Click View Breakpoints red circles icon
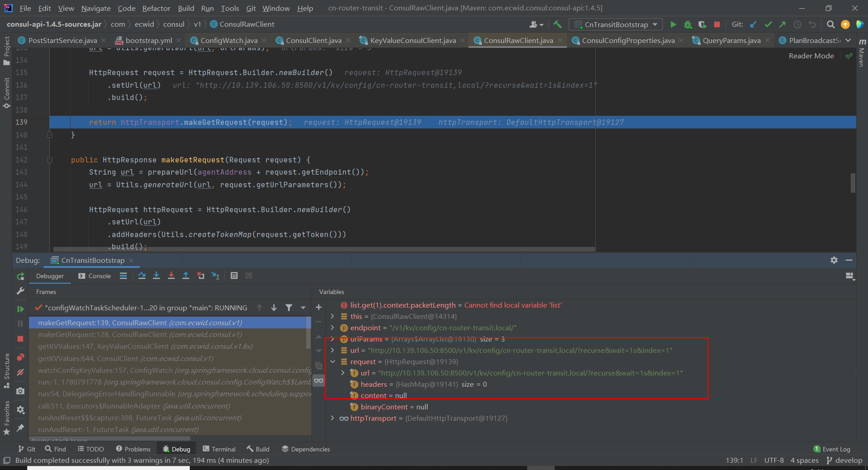The image size is (868, 470). (20, 357)
